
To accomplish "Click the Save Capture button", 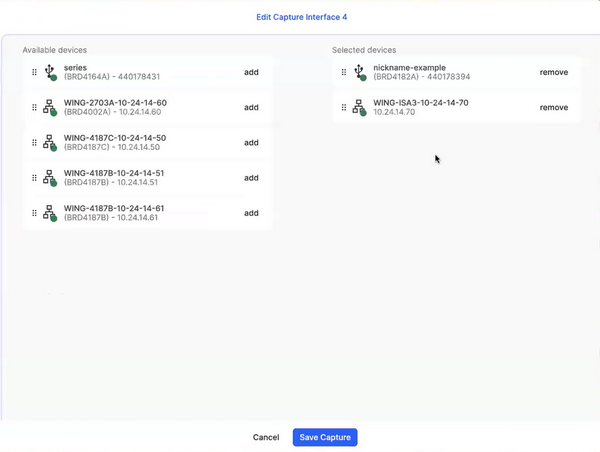I will pyautogui.click(x=325, y=437).
